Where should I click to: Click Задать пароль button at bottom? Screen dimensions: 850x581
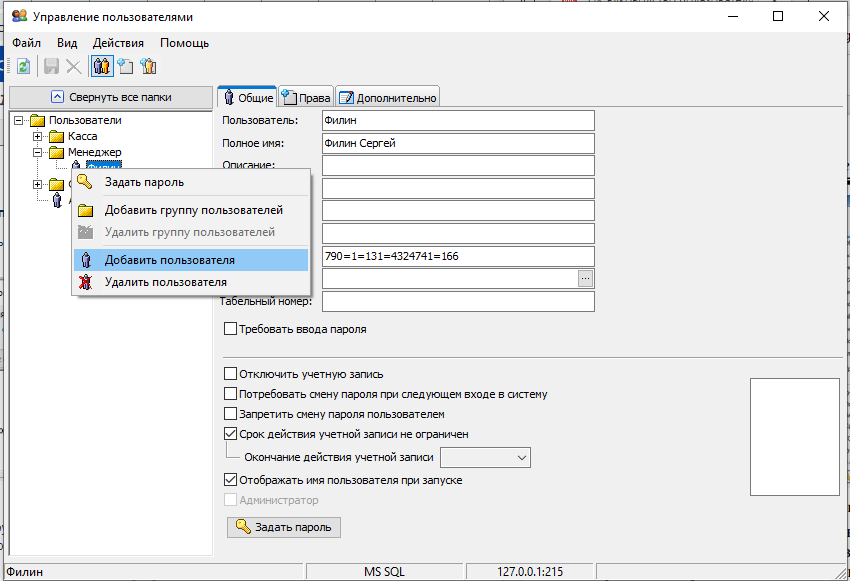point(284,527)
